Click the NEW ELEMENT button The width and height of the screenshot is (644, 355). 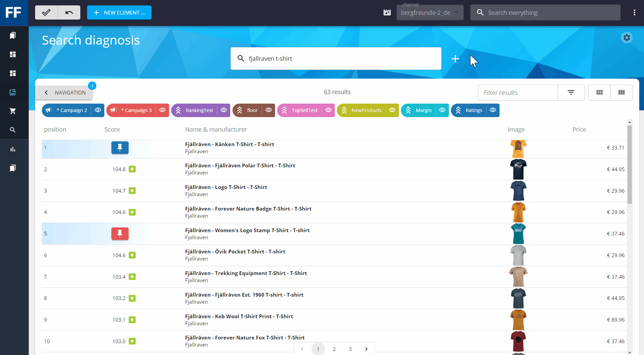click(119, 12)
